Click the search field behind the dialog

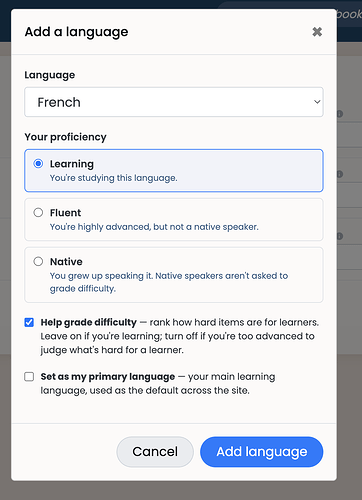coord(349,14)
